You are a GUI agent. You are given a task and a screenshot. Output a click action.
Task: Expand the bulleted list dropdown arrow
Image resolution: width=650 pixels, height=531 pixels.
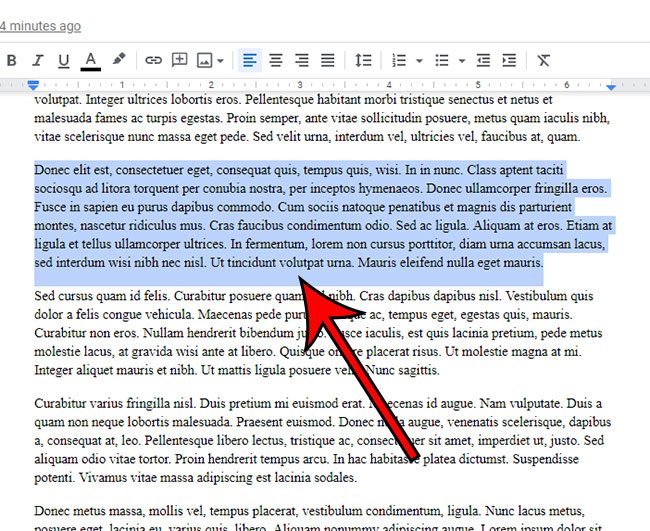click(461, 61)
